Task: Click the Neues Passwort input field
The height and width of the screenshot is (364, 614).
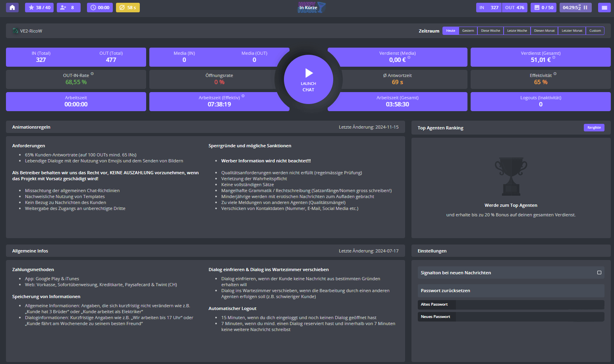Action: coord(530,317)
